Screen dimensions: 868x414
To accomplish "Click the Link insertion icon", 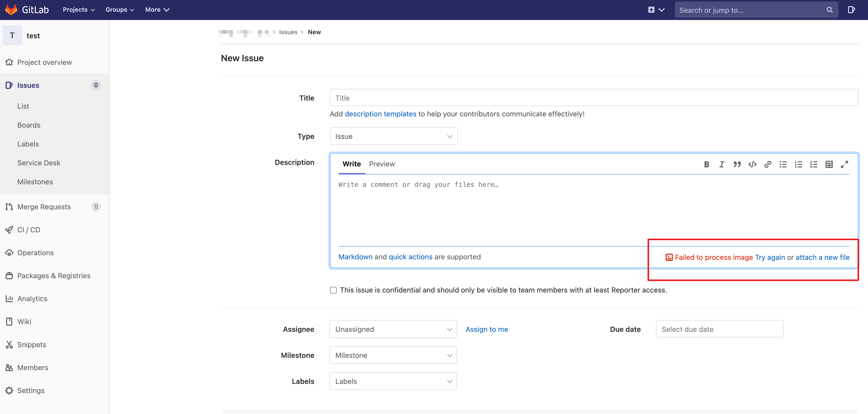I will (768, 164).
